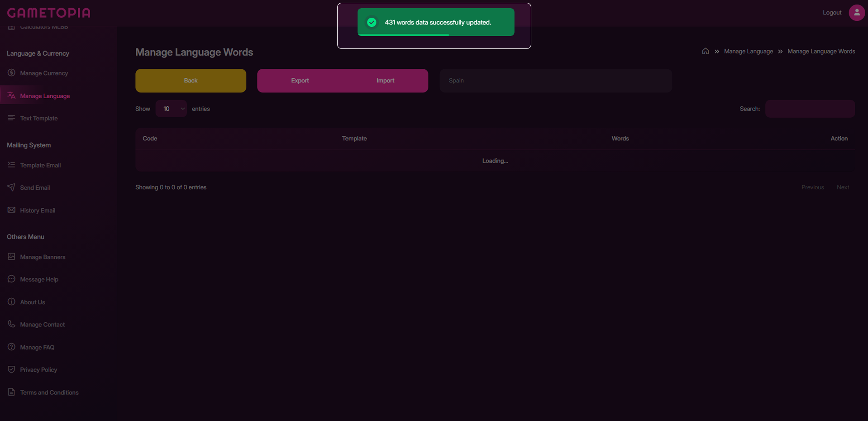
Task: Click the Manage FAQ question mark icon
Action: point(11,347)
